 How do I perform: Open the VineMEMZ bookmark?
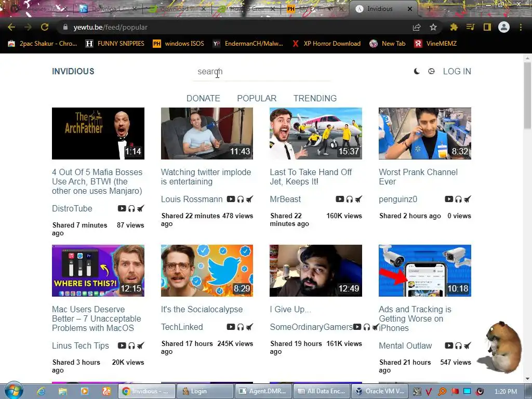coord(435,44)
